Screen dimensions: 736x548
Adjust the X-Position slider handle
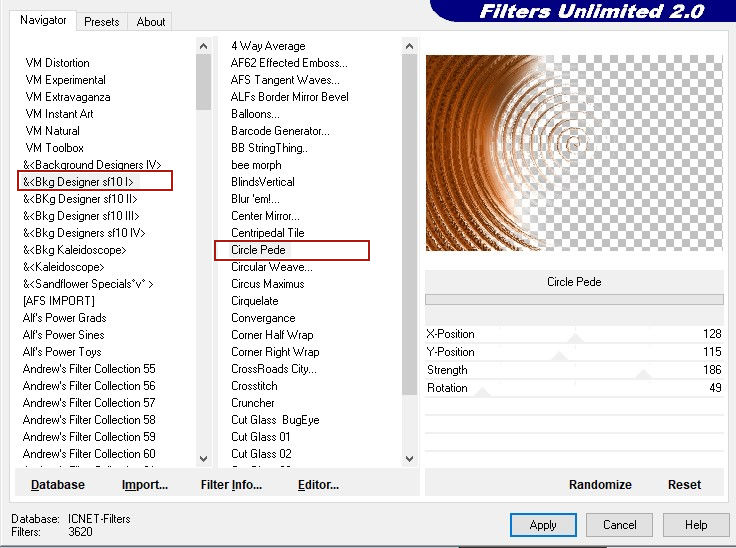575,339
